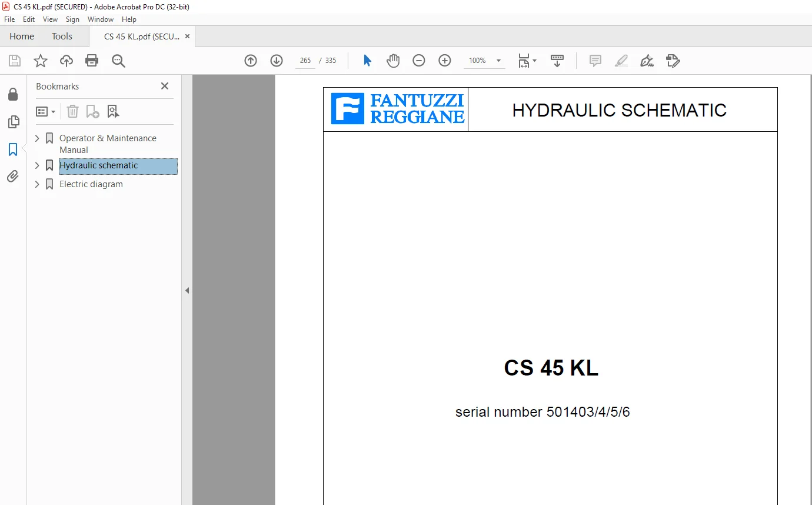This screenshot has width=812, height=505.
Task: Expand the Operator & Maintenance Manual bookmark
Action: tap(37, 138)
